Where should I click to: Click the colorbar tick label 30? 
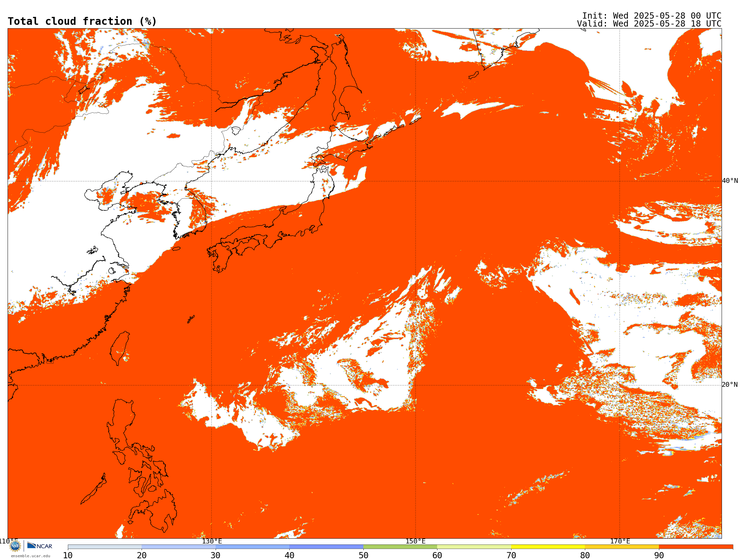tap(216, 556)
